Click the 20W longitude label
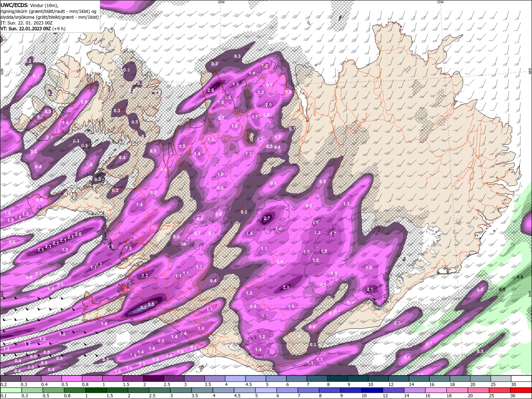The height and width of the screenshot is (399, 532). coord(221,2)
